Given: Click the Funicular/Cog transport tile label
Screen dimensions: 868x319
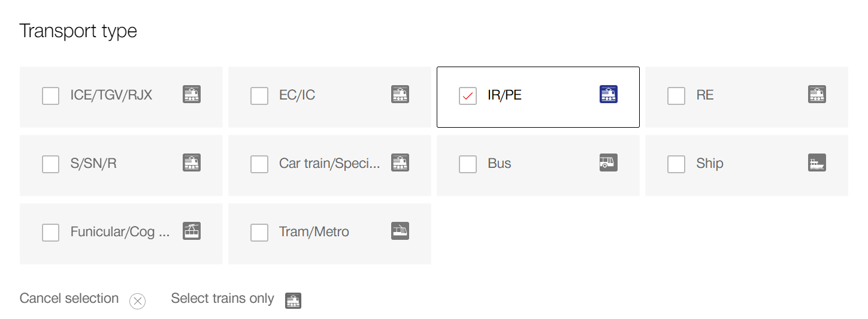Looking at the screenshot, I should pos(120,232).
